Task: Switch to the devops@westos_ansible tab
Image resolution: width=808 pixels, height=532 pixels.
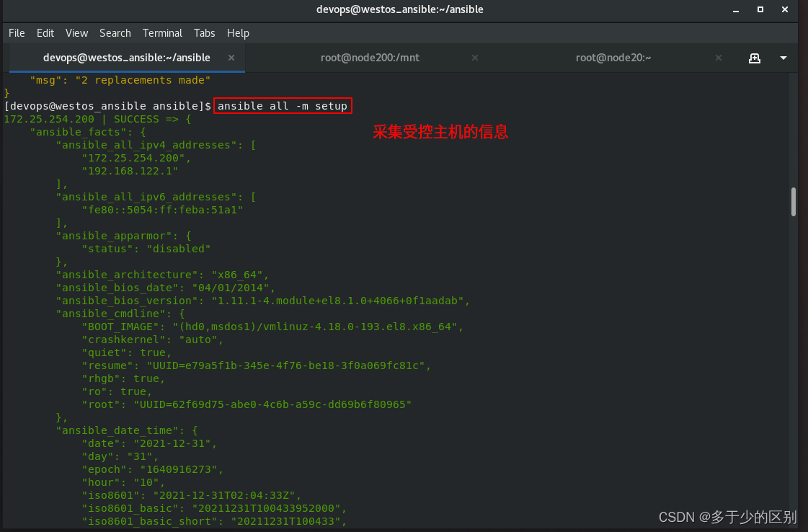Action: coord(127,58)
